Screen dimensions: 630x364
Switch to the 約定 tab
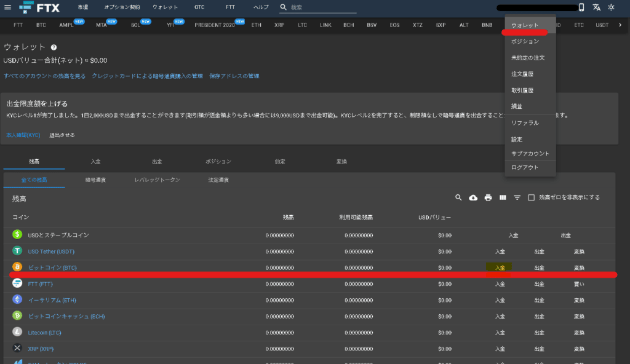[x=280, y=162]
